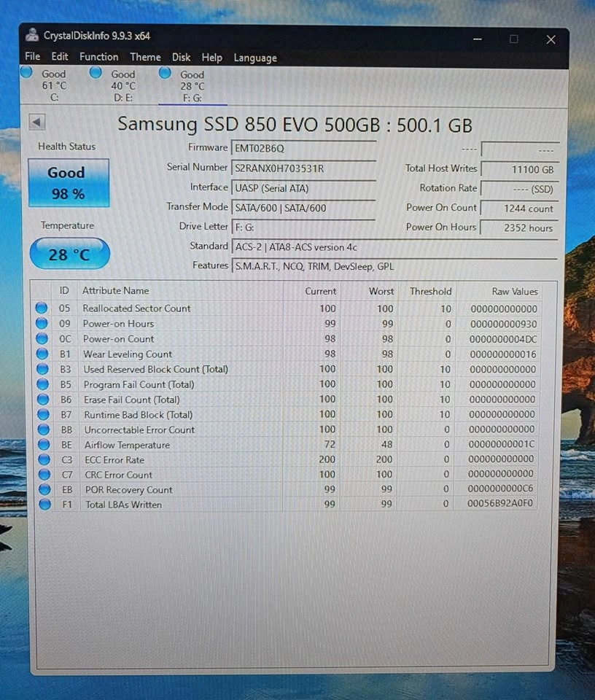Image resolution: width=595 pixels, height=700 pixels.
Task: Click the Features field with S.M.A.R.T., NCQ
Action: pos(394,267)
